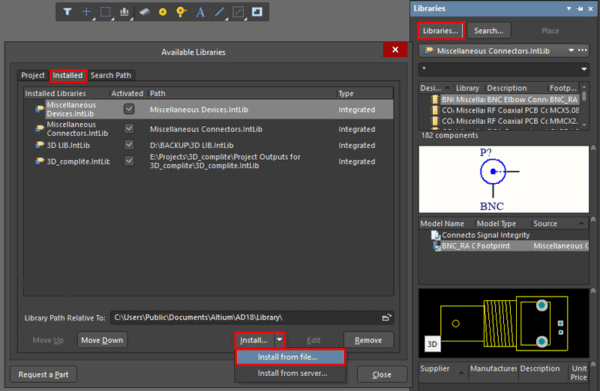Uncheck 3D LIB.IntLib activated checkbox

(x=129, y=145)
